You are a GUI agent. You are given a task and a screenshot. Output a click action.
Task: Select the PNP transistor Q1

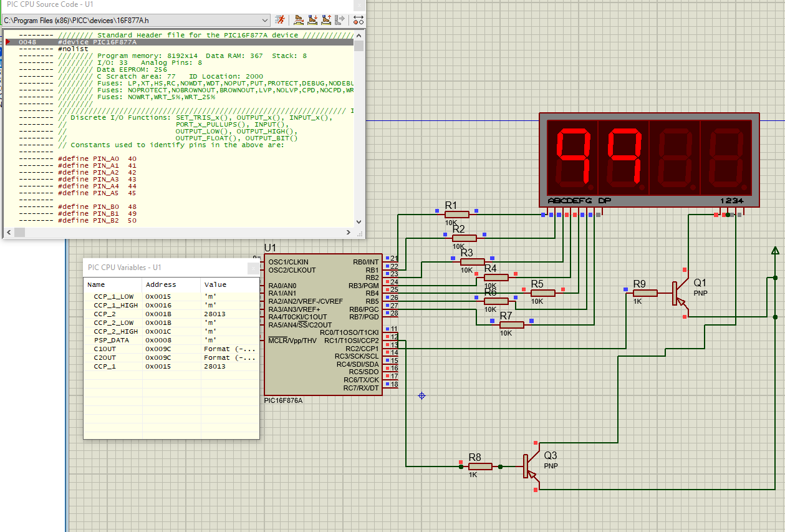tap(680, 293)
